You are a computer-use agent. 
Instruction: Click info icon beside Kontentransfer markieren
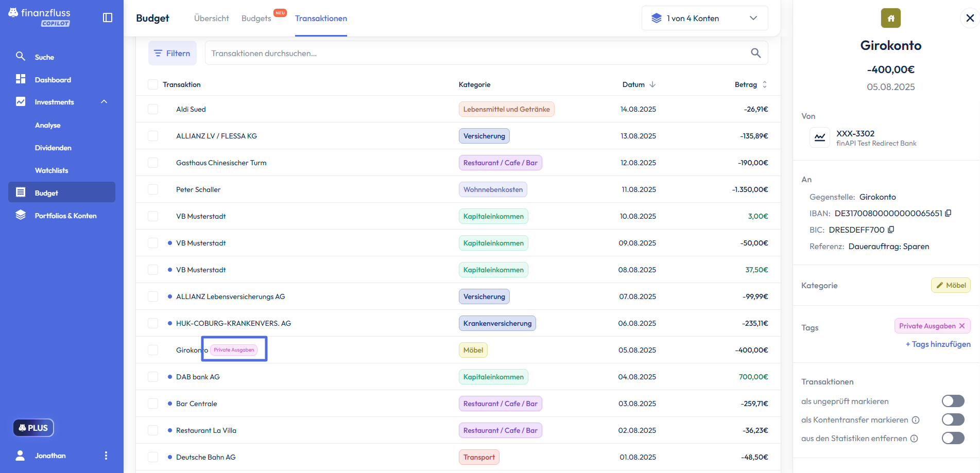(916, 420)
